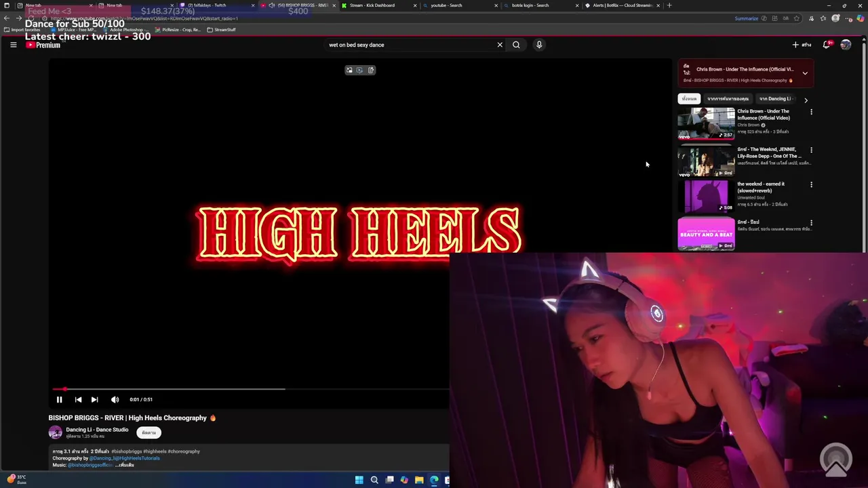Skip to the previous video in player
Image resolution: width=868 pixels, height=488 pixels.
tap(78, 399)
